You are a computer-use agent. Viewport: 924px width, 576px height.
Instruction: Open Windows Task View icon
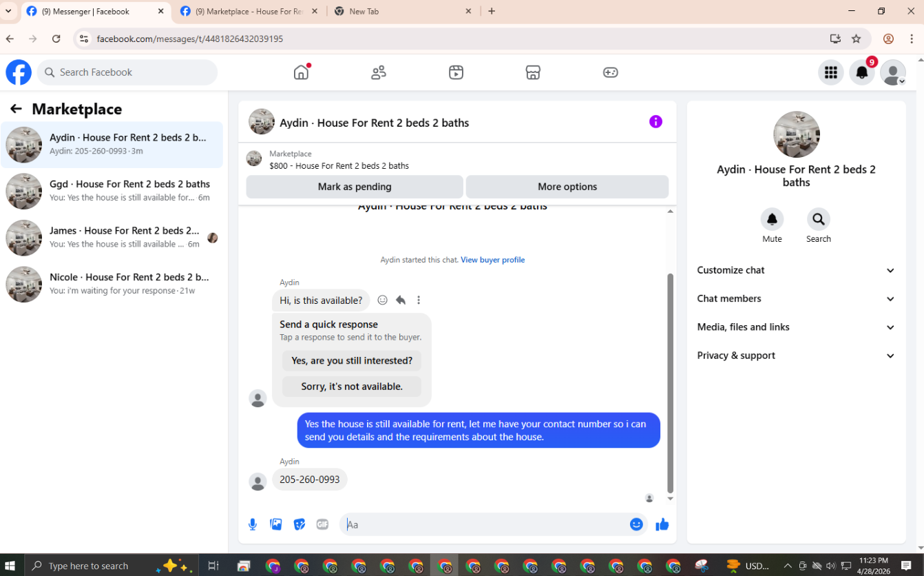(213, 566)
